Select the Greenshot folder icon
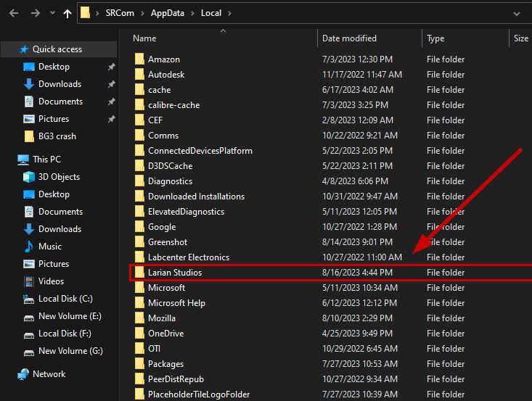 (x=139, y=242)
